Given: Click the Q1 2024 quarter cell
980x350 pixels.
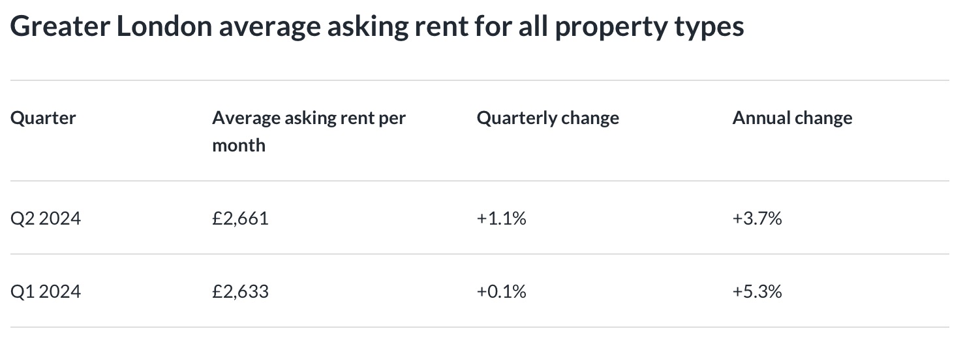Looking at the screenshot, I should point(46,291).
